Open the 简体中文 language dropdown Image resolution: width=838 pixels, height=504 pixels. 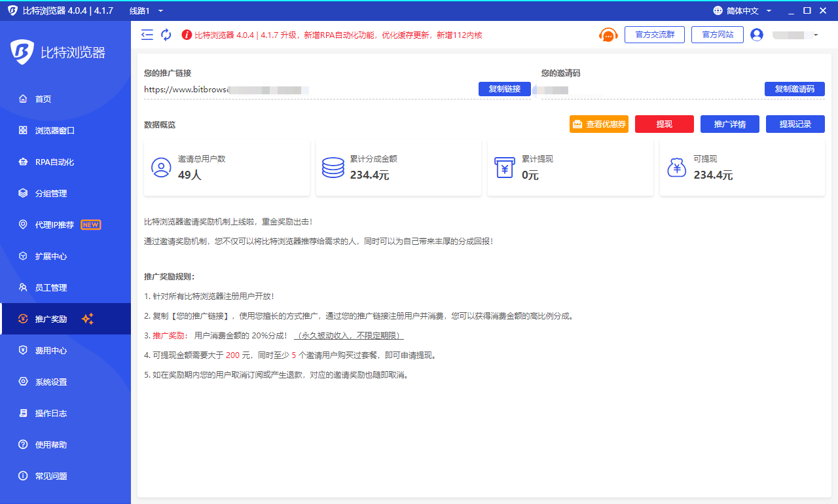(749, 10)
